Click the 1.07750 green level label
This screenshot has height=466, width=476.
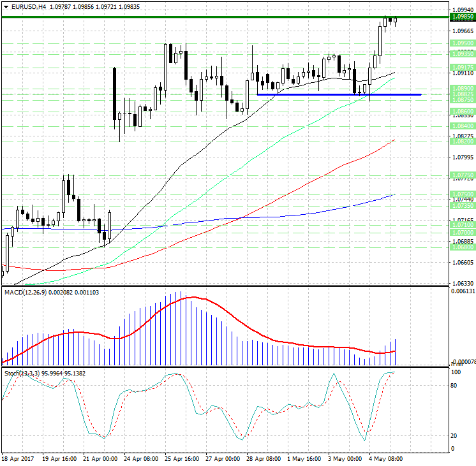click(x=463, y=175)
